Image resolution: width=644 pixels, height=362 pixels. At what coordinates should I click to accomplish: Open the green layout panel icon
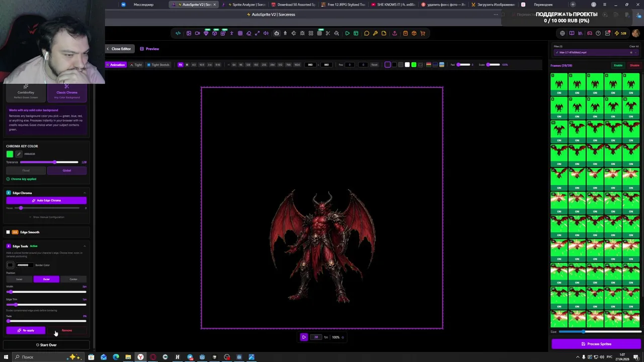356,33
